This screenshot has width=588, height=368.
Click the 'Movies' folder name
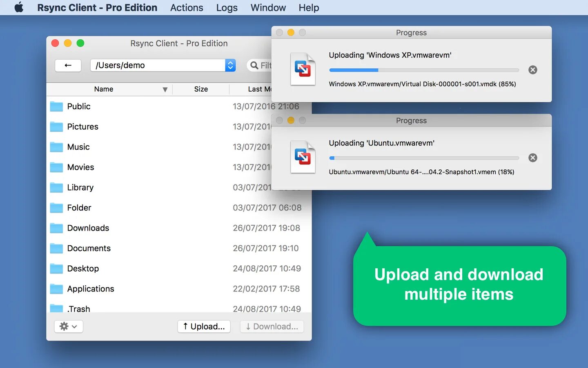80,167
